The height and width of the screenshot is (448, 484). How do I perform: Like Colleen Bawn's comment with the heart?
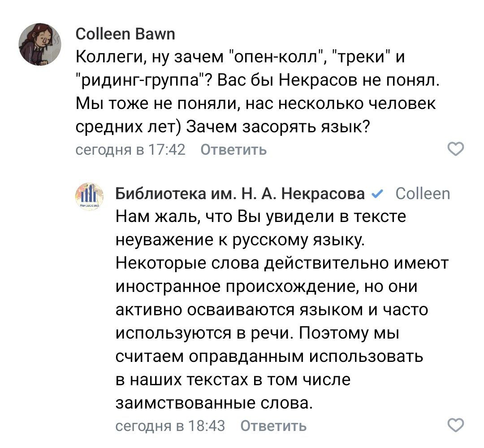(456, 149)
